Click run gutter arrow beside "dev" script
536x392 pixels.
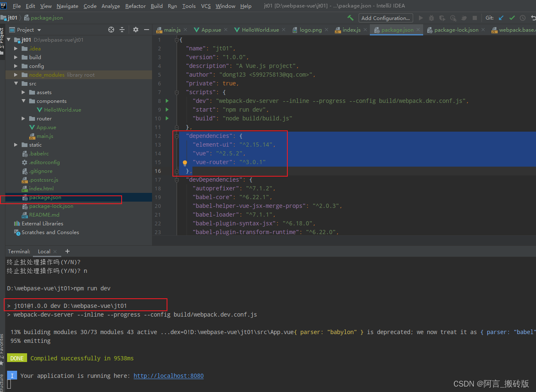pos(167,101)
